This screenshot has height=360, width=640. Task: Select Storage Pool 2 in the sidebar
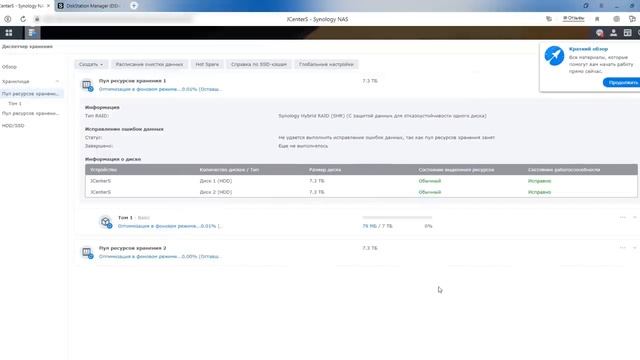tap(31, 113)
